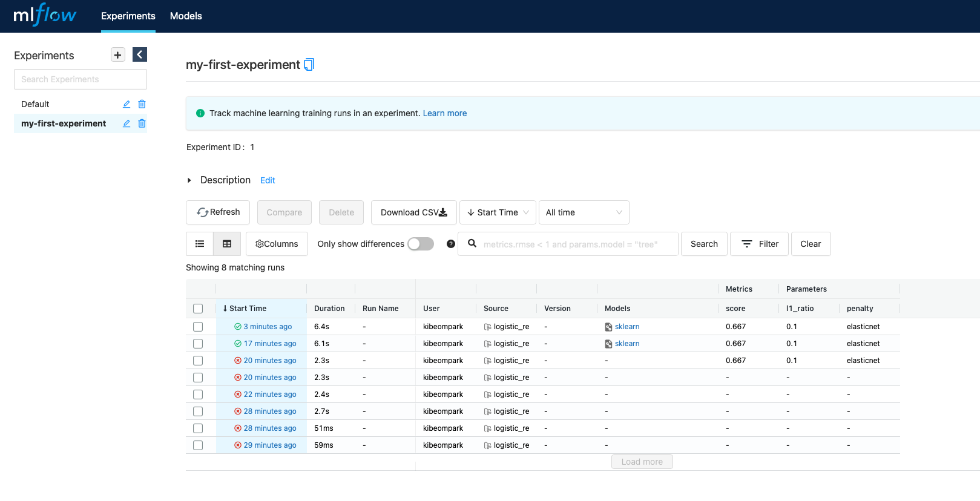The image size is (980, 501).
Task: Select the checkbox for the 3 minutes ago run
Action: [198, 327]
